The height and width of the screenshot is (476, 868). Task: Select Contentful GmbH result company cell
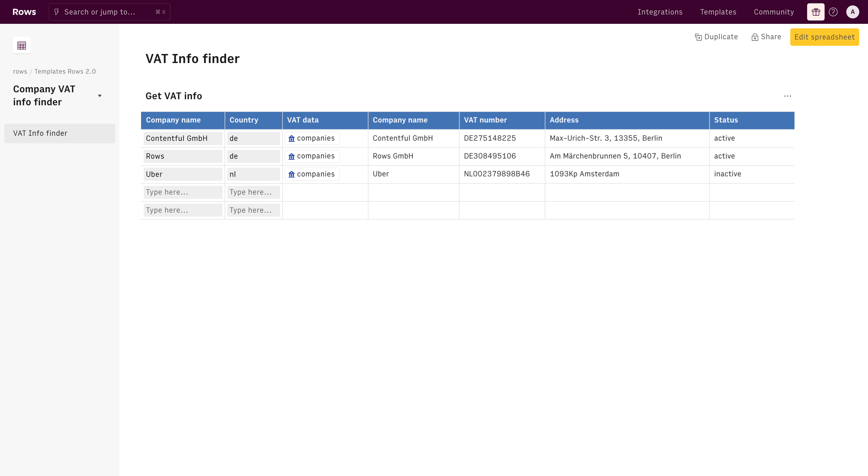(414, 138)
